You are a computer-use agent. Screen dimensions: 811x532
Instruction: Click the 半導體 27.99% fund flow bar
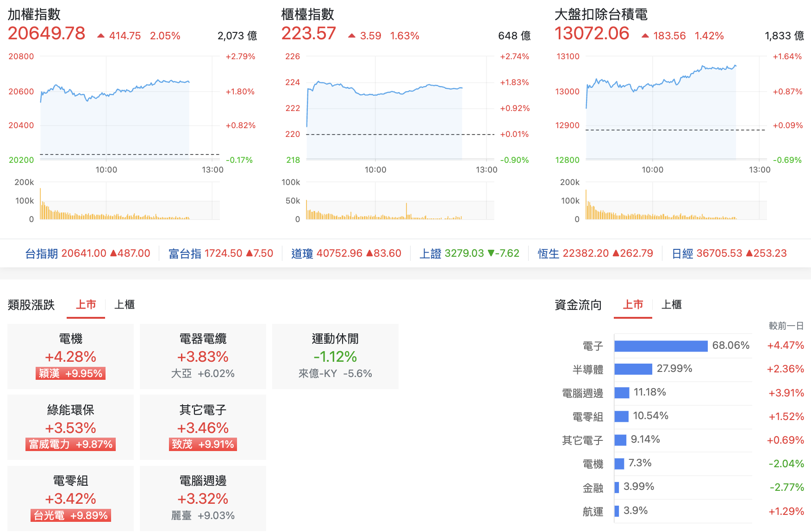633,369
